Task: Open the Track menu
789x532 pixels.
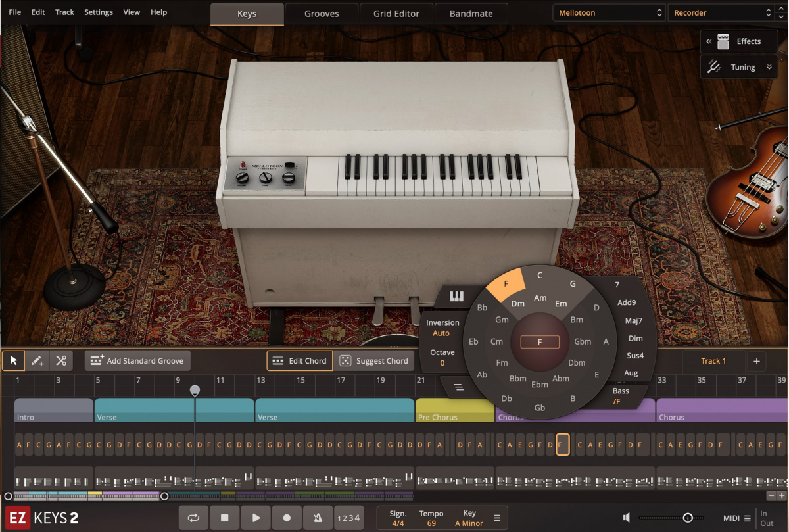Action: pyautogui.click(x=64, y=12)
